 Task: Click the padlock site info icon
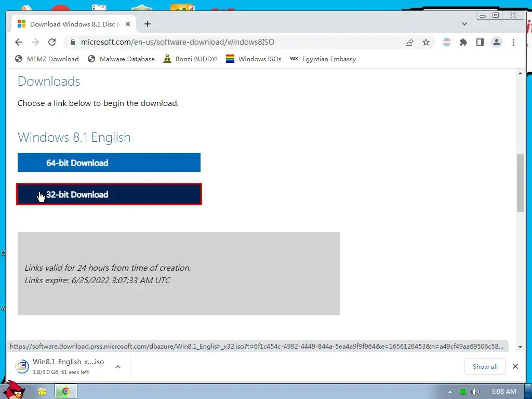pos(72,42)
